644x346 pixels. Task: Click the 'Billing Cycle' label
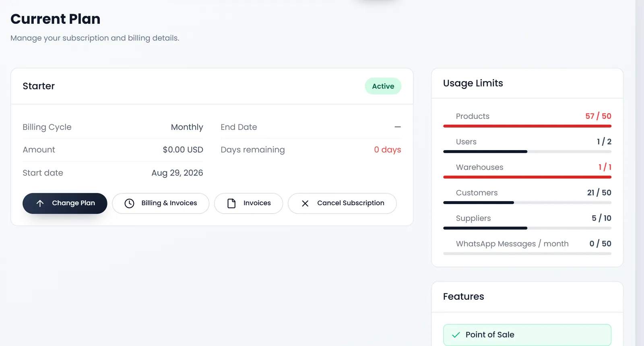tap(47, 127)
